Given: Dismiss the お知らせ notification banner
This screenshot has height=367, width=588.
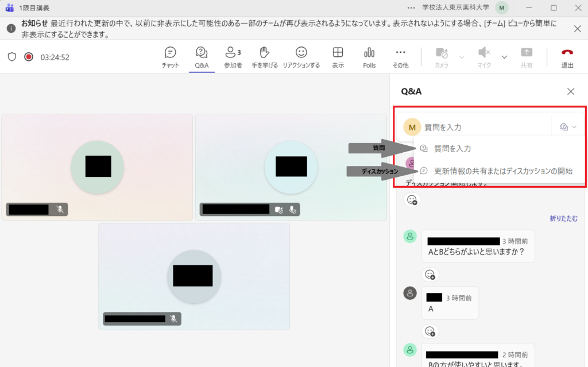Looking at the screenshot, I should pyautogui.click(x=577, y=29).
